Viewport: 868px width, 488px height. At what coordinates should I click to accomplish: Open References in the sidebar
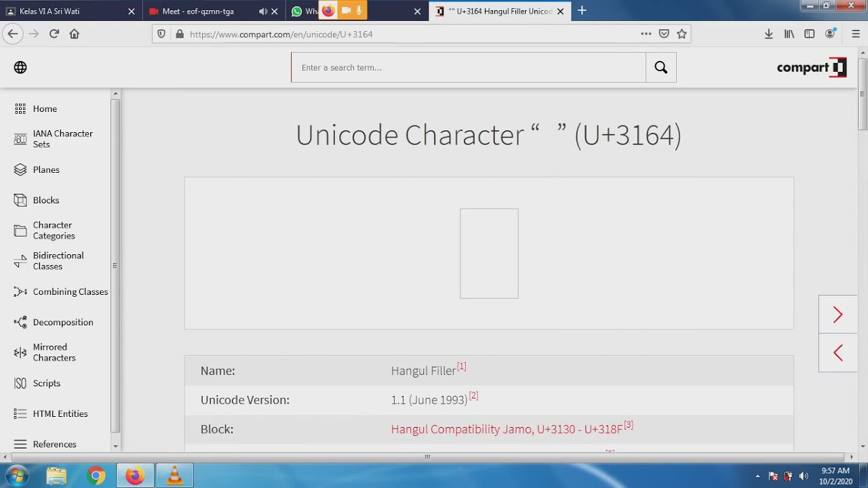(x=54, y=444)
